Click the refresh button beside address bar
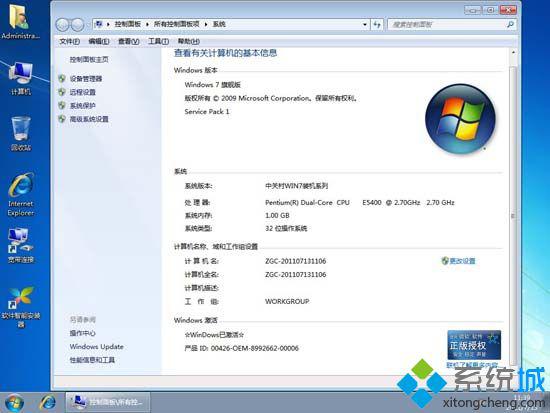 [377, 24]
